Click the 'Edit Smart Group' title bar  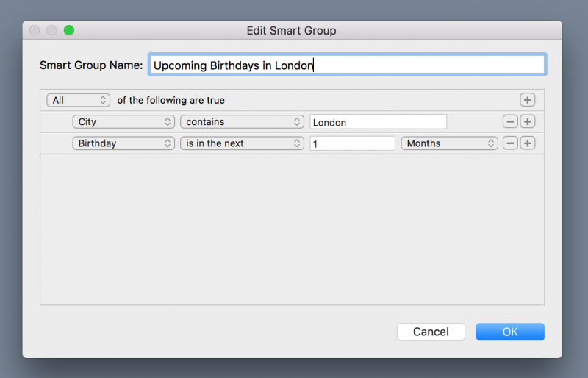click(x=291, y=30)
